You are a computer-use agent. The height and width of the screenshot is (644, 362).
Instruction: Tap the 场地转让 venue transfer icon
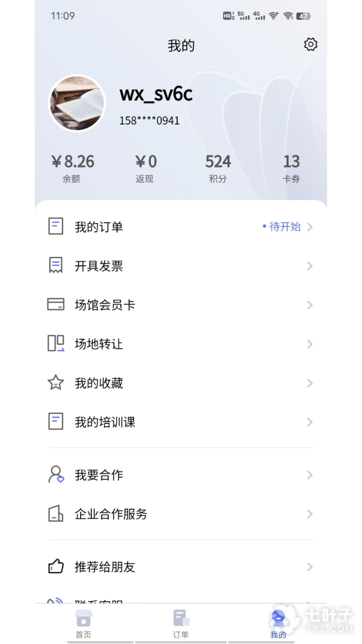[55, 344]
